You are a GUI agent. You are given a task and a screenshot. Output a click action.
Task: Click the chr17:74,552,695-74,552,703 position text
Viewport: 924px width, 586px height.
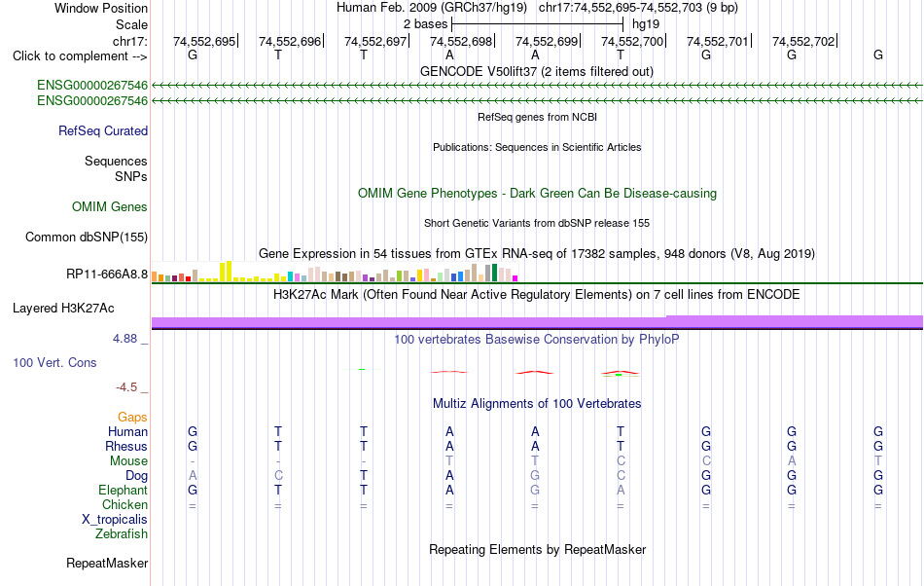point(638,8)
